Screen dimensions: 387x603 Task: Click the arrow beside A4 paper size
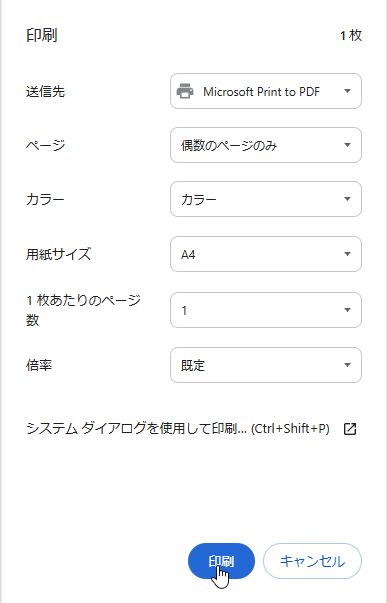click(x=347, y=254)
